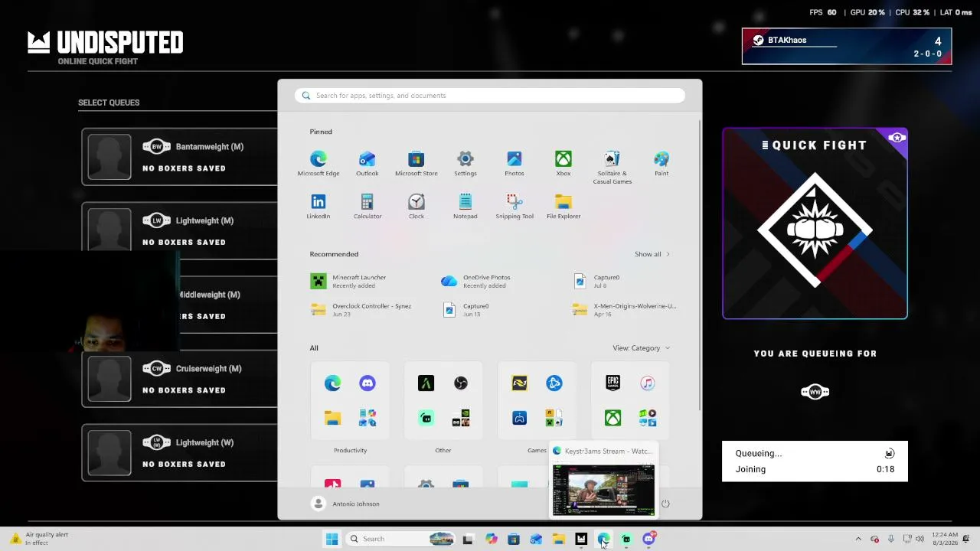
Task: Open File Explorer on the taskbar
Action: pos(559,539)
